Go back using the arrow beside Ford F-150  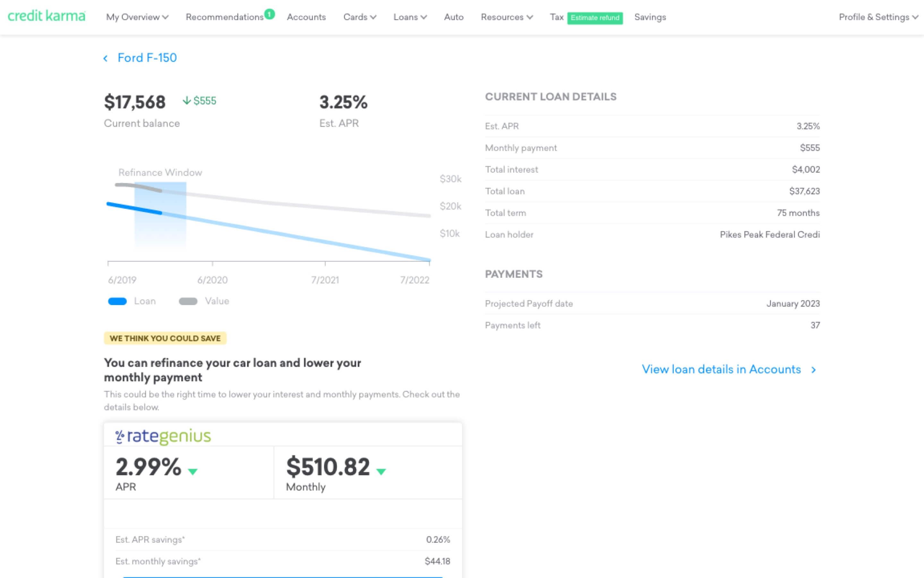tap(105, 58)
